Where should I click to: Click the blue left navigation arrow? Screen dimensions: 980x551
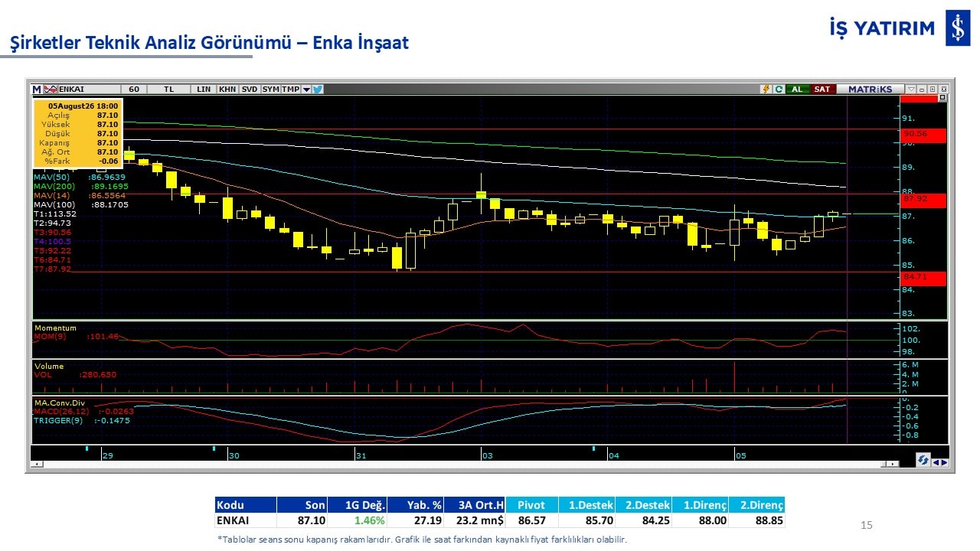tap(936, 461)
